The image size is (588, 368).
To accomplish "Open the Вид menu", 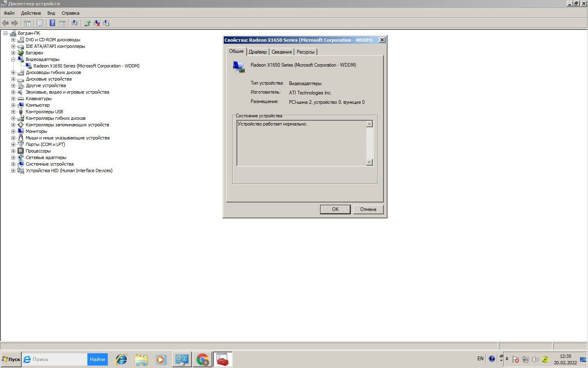I will (51, 13).
